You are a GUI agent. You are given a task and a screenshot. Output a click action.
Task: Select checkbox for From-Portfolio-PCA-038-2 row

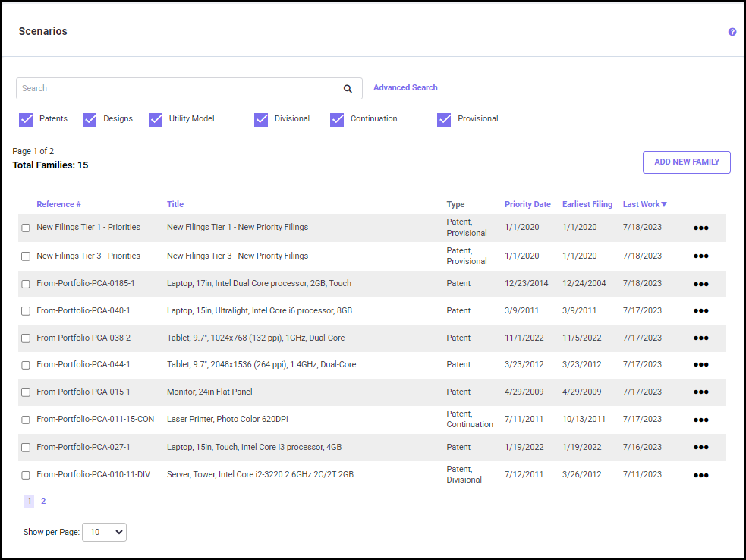pyautogui.click(x=26, y=338)
